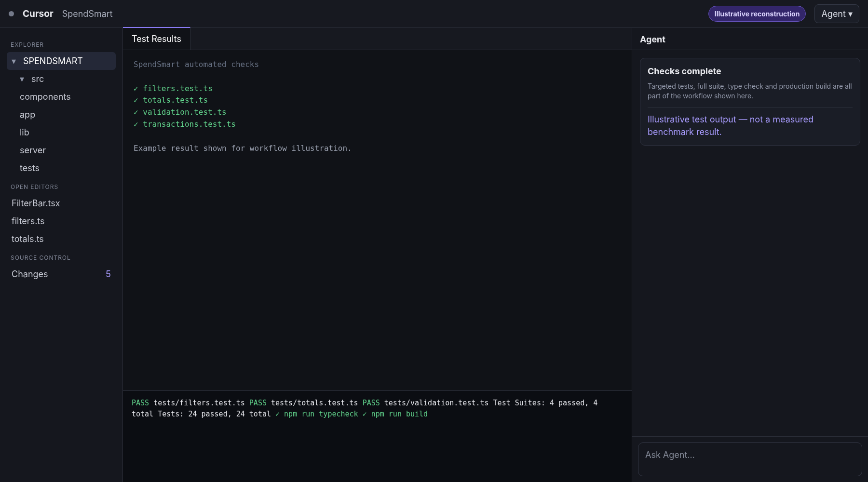Click the Example result shown for workflow text
This screenshot has width=868, height=482.
click(x=242, y=148)
